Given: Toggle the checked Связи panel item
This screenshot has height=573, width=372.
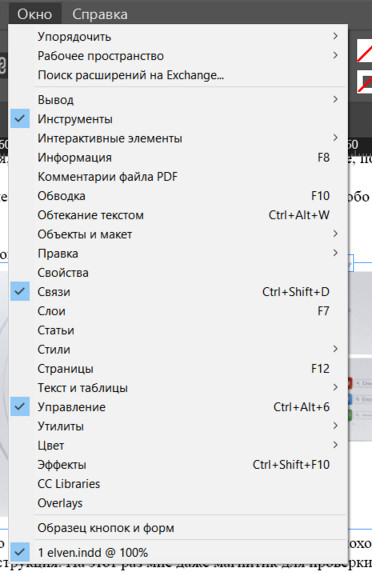Looking at the screenshot, I should tap(178, 292).
